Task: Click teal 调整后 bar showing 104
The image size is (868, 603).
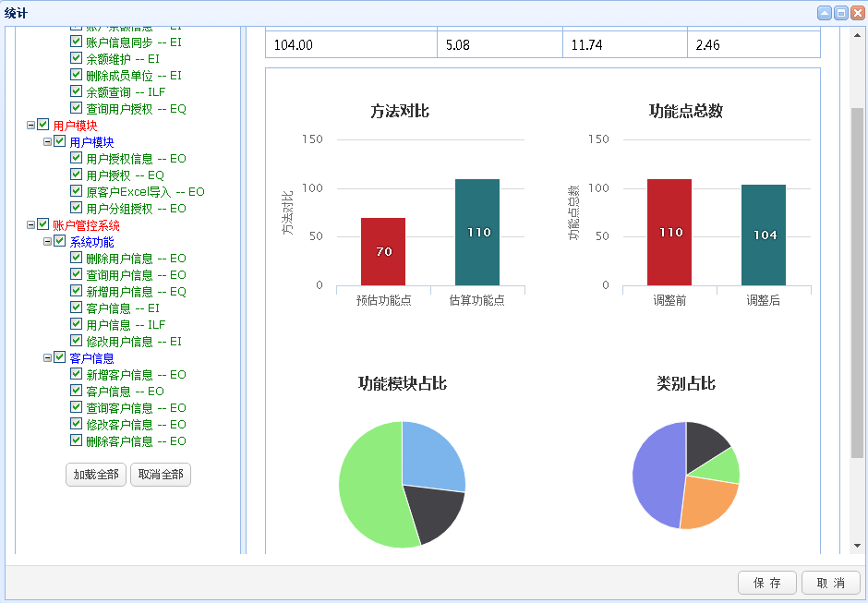Action: click(x=764, y=235)
